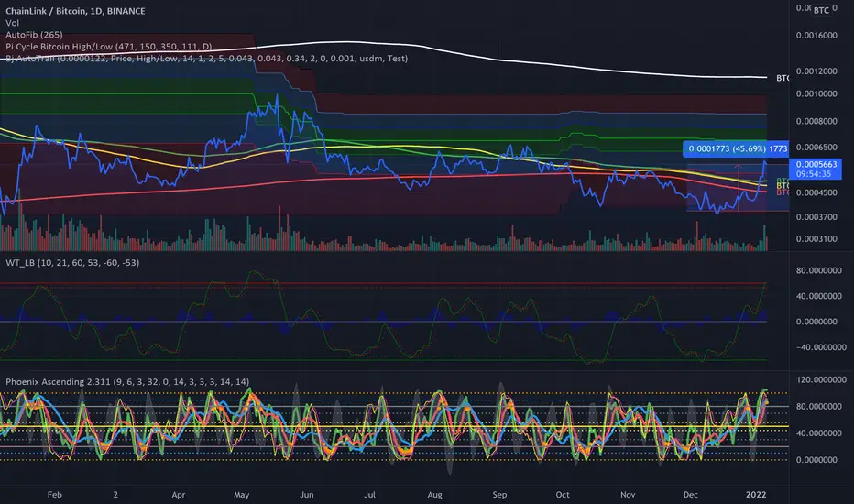Select Apr on the time axis
The height and width of the screenshot is (504, 854).
click(178, 495)
